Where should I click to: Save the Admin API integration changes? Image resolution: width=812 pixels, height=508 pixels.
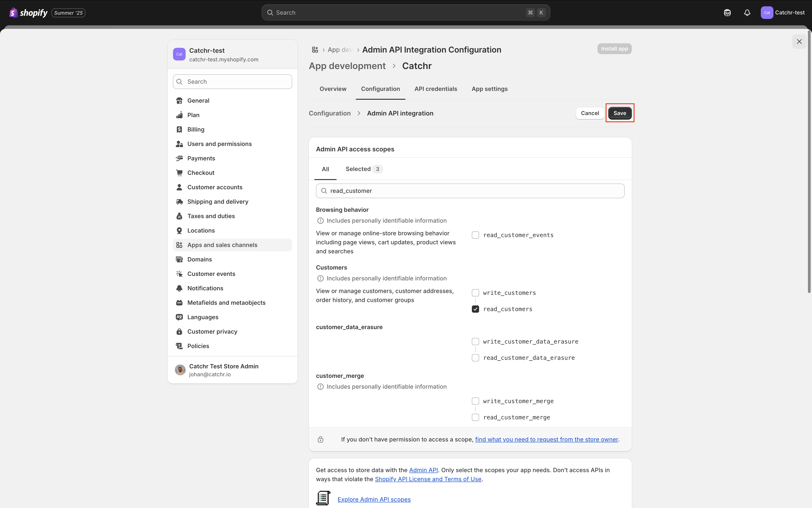point(620,113)
